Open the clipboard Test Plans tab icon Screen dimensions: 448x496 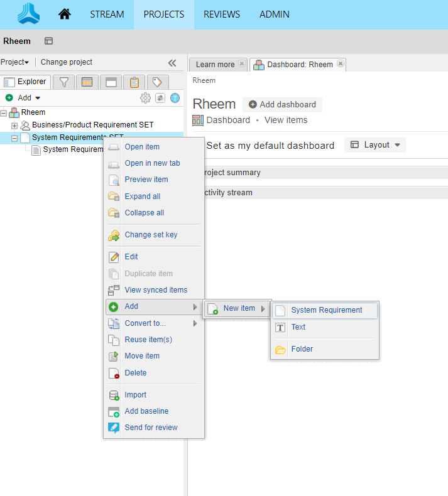pos(134,82)
